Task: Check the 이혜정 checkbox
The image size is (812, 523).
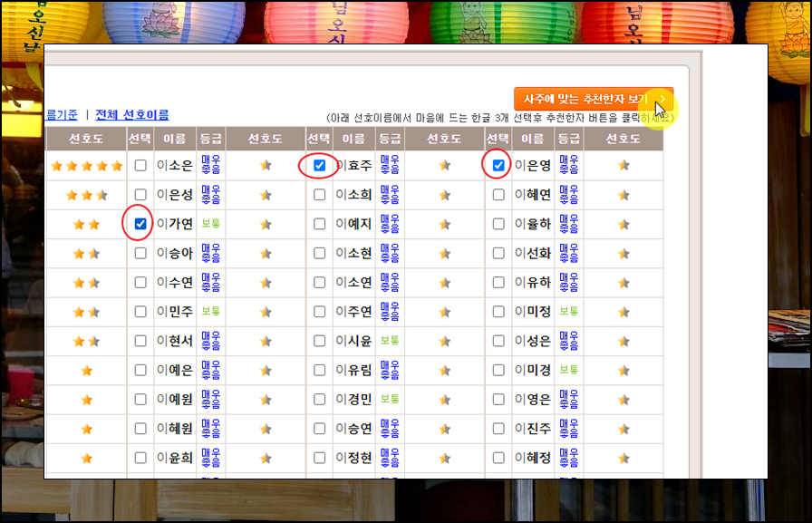Action: click(498, 458)
